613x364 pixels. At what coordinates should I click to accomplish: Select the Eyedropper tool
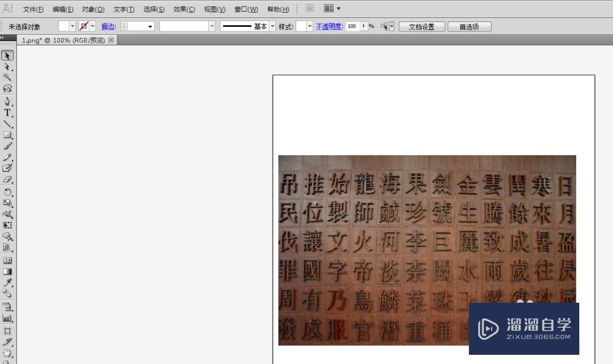8,281
